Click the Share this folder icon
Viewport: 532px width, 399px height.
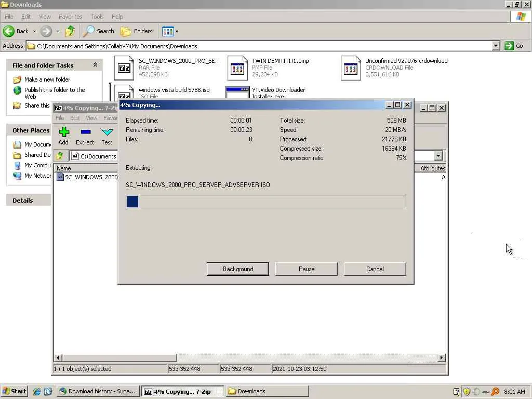pos(17,105)
